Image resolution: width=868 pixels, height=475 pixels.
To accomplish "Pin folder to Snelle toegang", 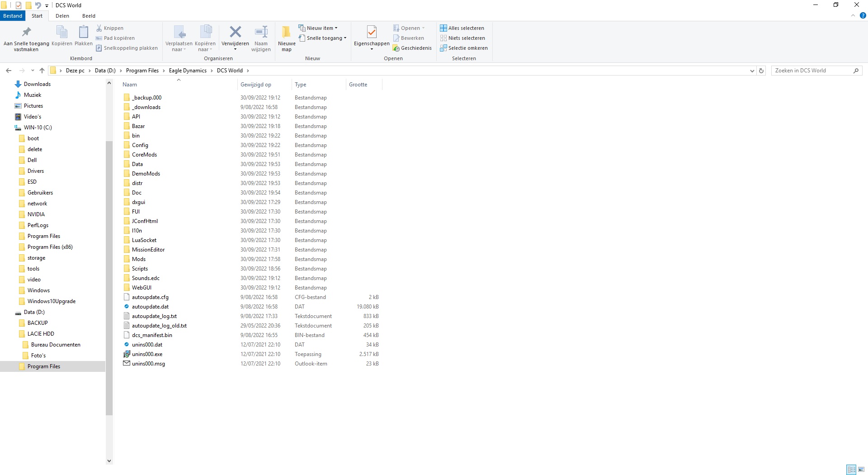I will [x=26, y=38].
